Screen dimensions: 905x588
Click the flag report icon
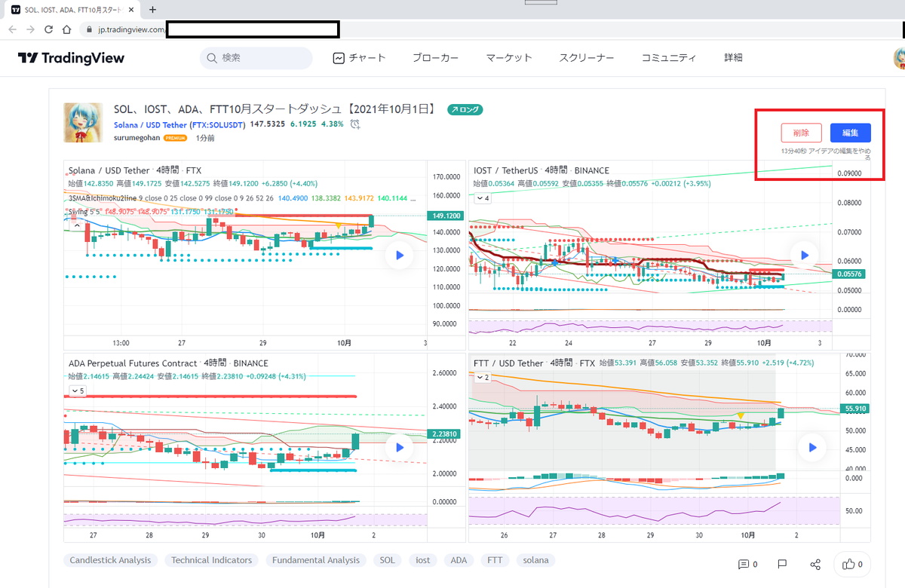coord(782,564)
